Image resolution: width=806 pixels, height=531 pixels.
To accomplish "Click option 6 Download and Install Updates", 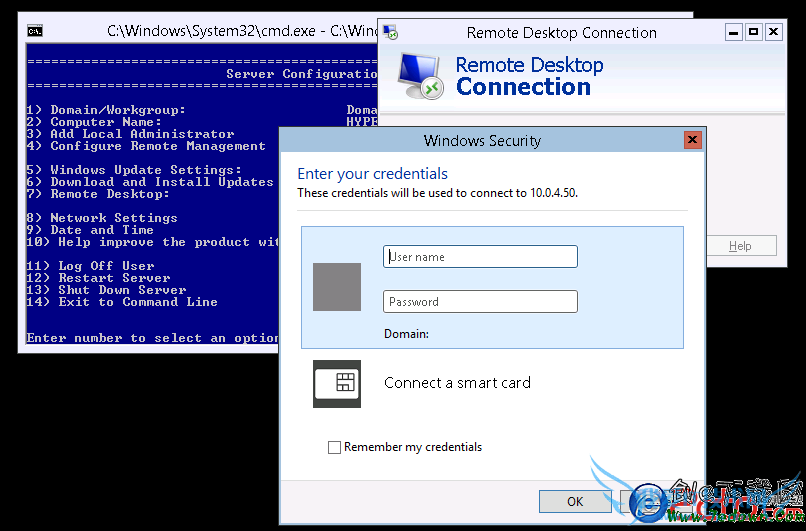I will pos(150,182).
